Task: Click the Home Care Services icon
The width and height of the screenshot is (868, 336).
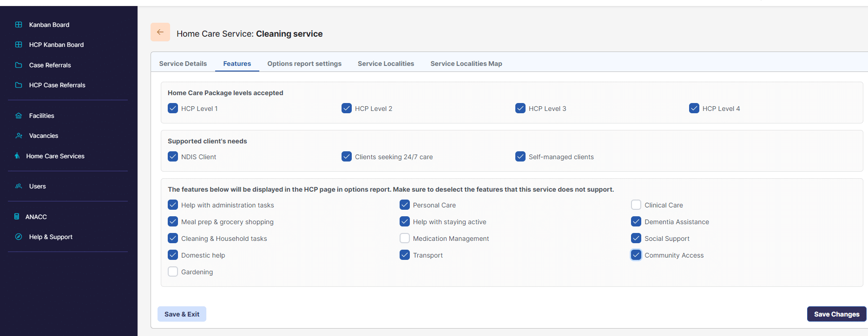Action: (x=17, y=156)
